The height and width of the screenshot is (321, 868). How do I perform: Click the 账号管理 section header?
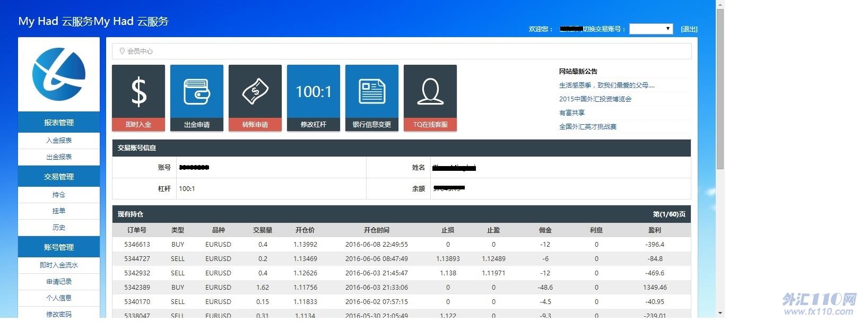pyautogui.click(x=59, y=247)
